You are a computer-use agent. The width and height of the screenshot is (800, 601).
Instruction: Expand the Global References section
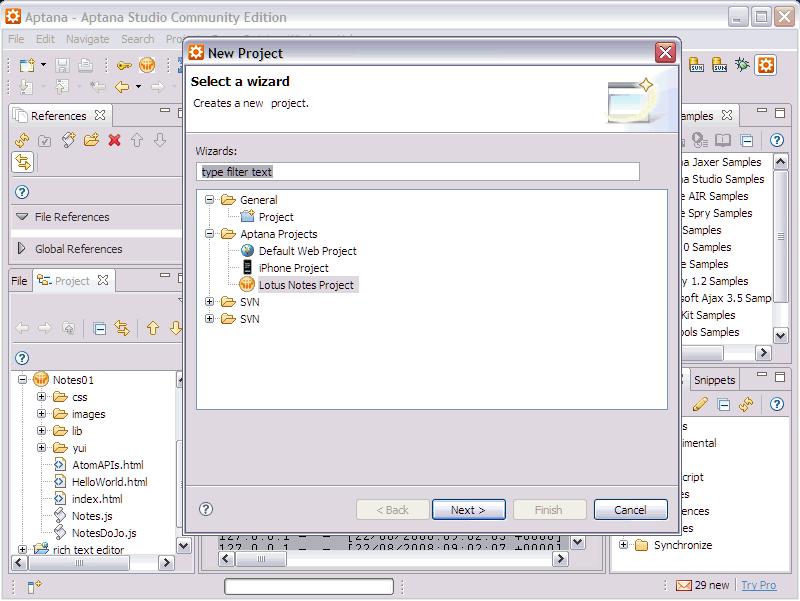pyautogui.click(x=21, y=248)
